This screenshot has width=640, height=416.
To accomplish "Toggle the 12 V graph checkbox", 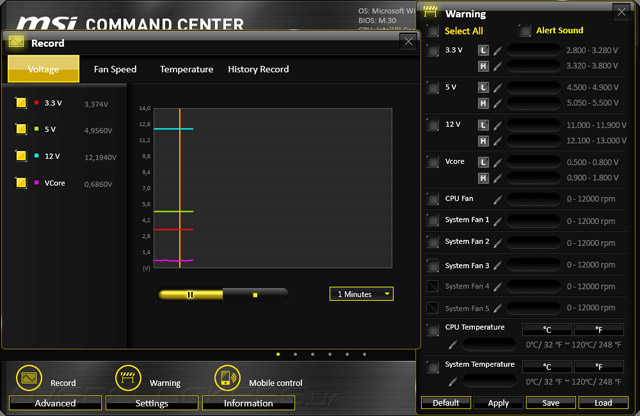I will click(21, 156).
